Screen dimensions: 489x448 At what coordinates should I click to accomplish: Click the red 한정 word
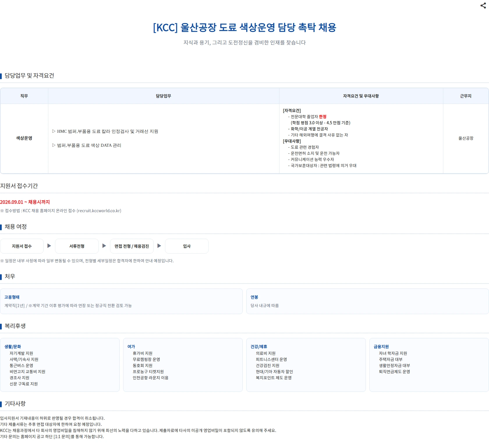click(323, 117)
